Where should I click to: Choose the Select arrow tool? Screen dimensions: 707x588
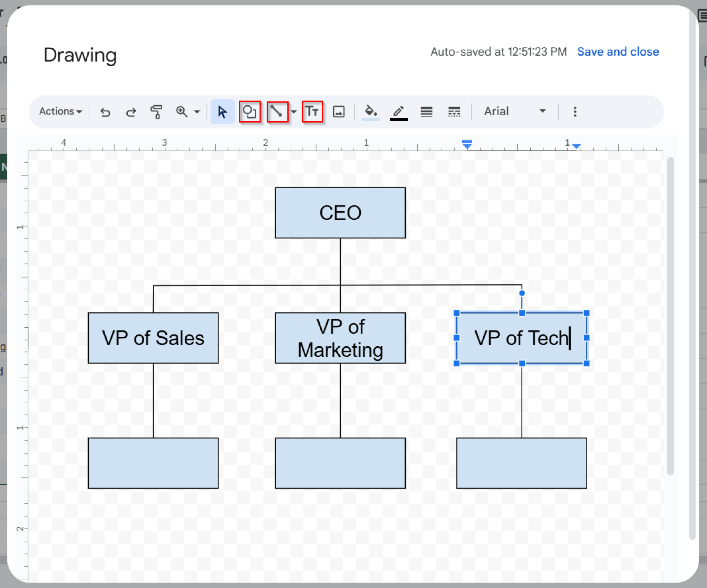tap(222, 111)
